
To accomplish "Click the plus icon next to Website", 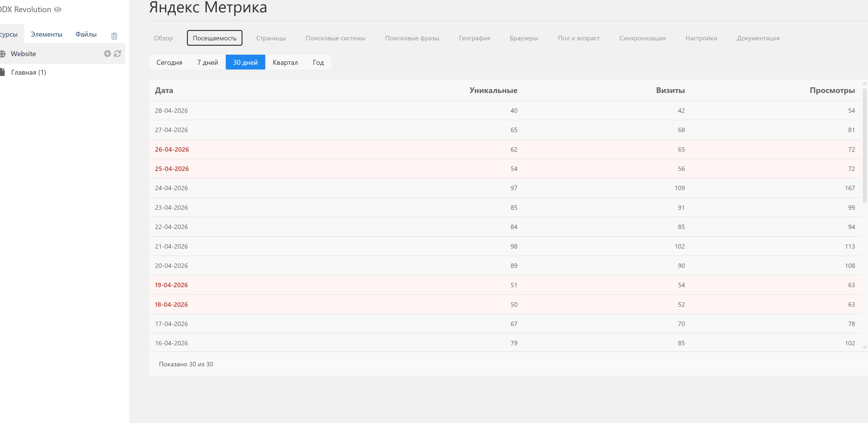I will point(107,54).
